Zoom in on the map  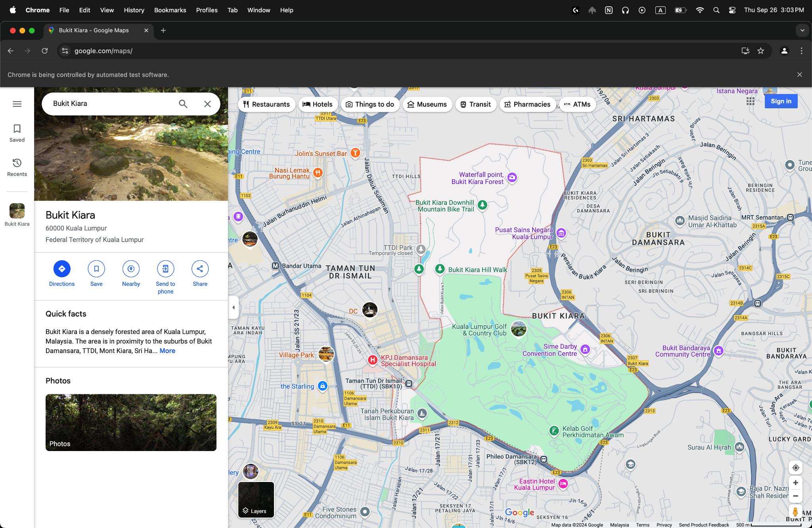click(795, 483)
